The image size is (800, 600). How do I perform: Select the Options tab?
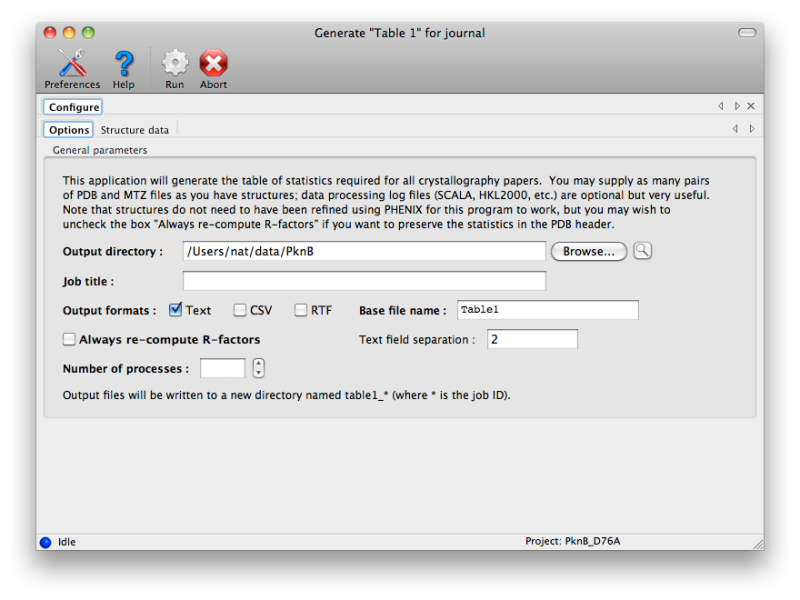68,129
